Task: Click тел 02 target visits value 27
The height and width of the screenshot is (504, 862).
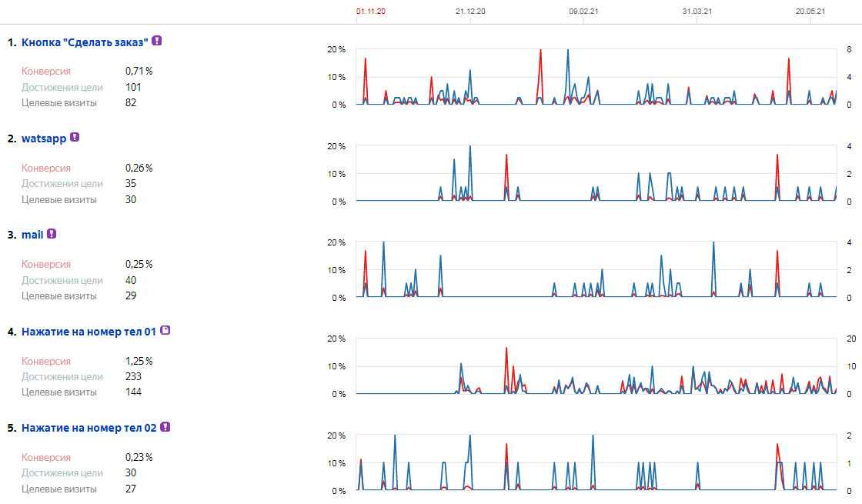Action: (131, 489)
